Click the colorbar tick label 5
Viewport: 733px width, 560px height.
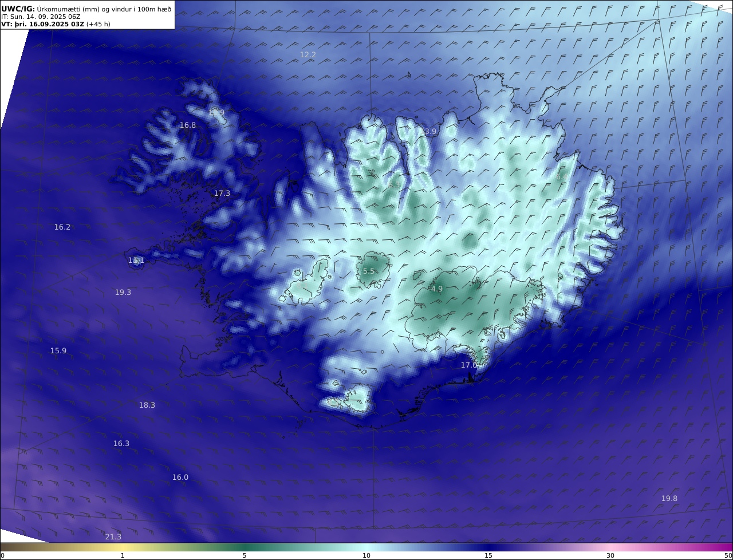245,556
